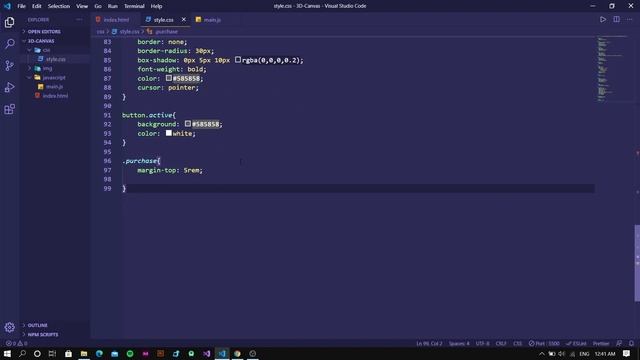Open the Run menu
The height and width of the screenshot is (360, 640).
pos(113,6)
